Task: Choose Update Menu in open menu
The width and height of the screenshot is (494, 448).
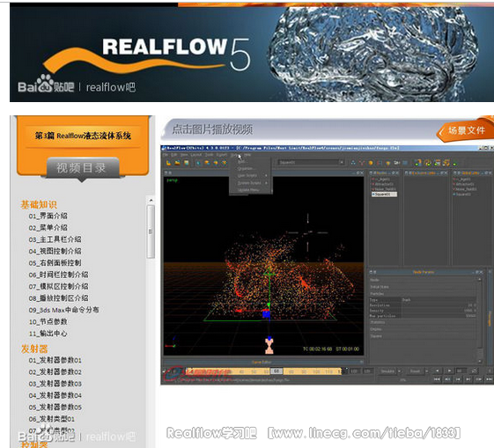Action: tap(250, 190)
